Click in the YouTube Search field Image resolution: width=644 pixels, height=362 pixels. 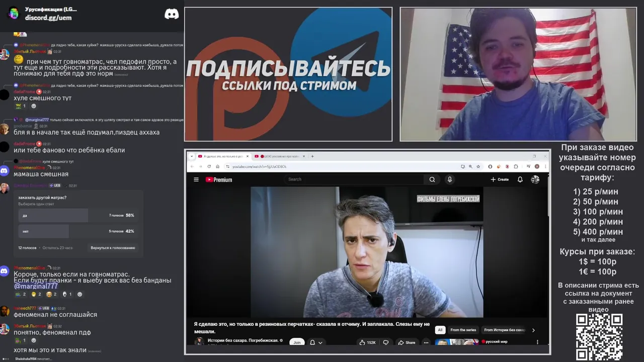[355, 179]
